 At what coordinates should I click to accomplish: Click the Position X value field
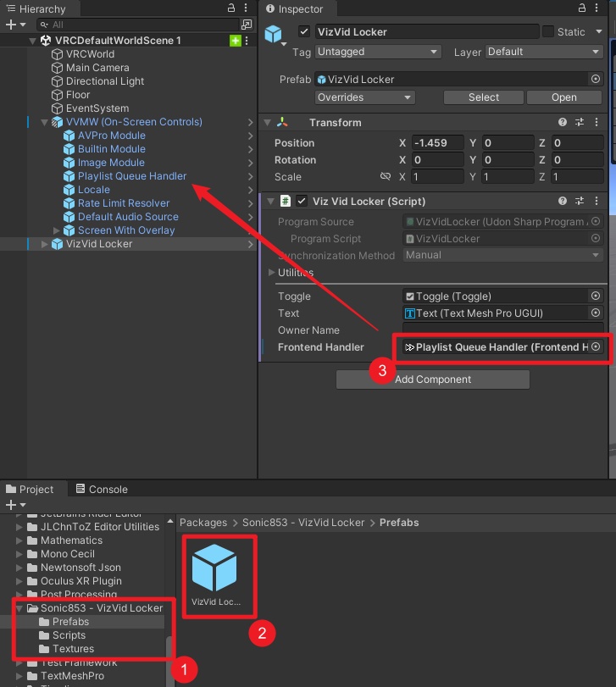[x=438, y=143]
